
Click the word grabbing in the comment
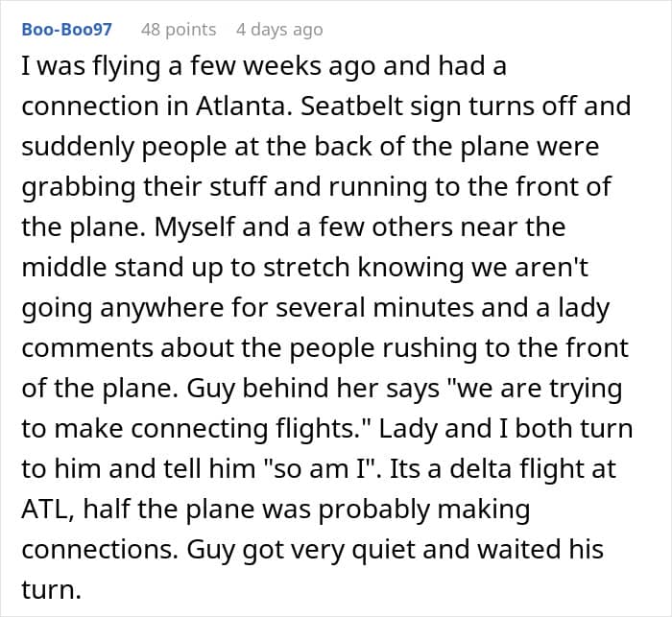click(79, 187)
